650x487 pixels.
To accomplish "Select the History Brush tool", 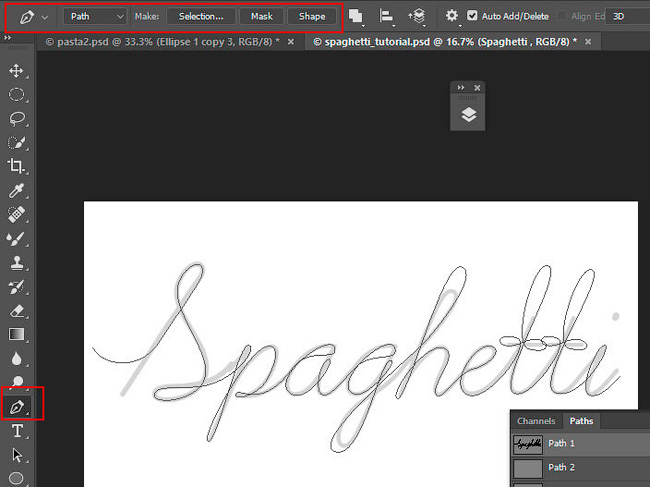I will point(16,286).
